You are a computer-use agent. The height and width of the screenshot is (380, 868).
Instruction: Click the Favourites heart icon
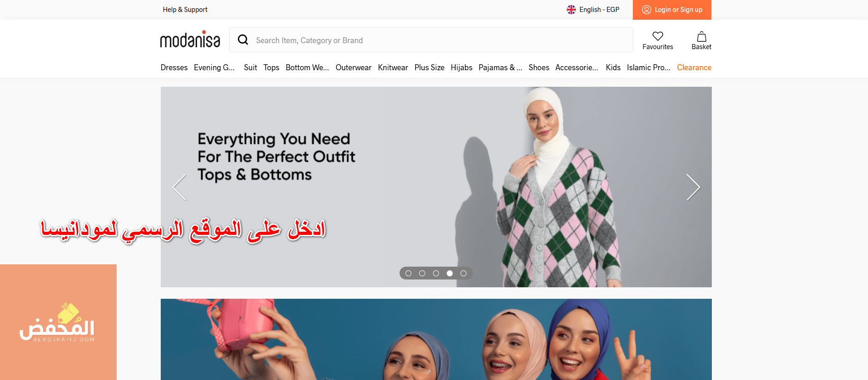[x=658, y=36]
